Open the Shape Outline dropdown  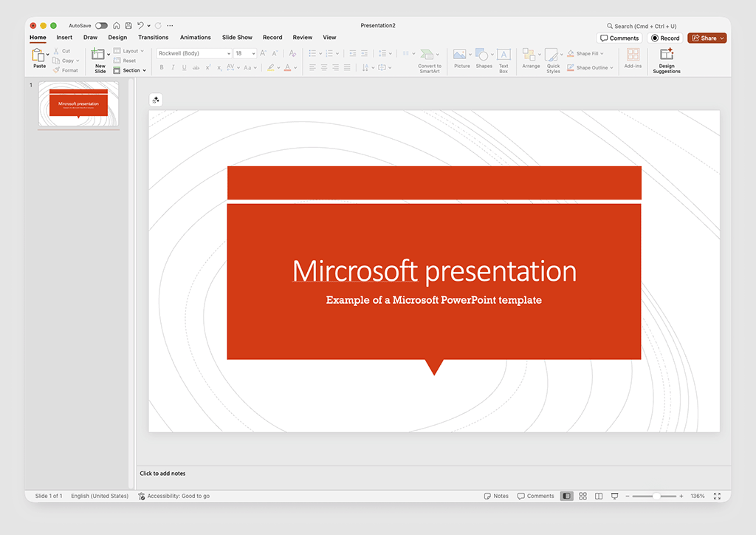point(590,67)
